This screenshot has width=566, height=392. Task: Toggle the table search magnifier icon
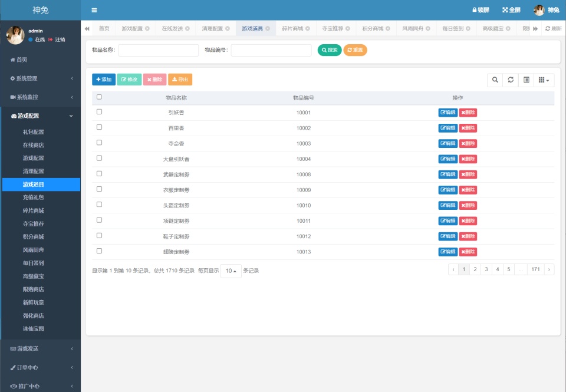tap(495, 80)
